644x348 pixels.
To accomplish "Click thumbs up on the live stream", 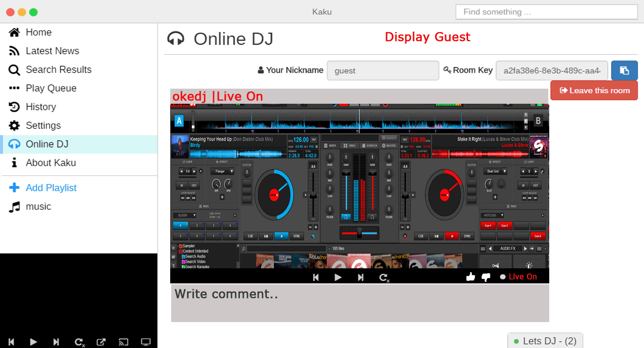I will pos(471,277).
